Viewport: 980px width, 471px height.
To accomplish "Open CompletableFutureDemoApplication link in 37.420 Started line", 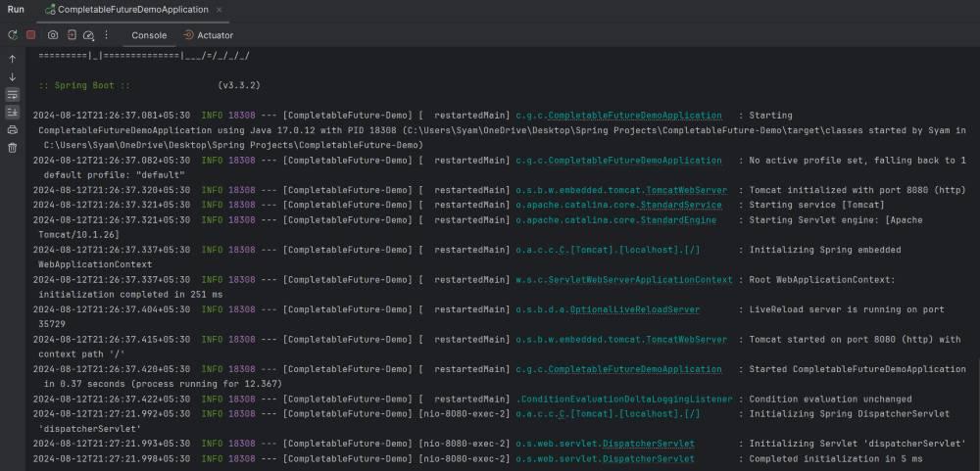I will [634, 369].
